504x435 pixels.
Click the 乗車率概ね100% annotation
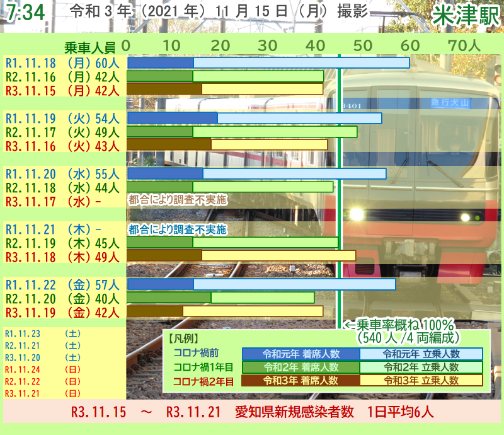[399, 325]
